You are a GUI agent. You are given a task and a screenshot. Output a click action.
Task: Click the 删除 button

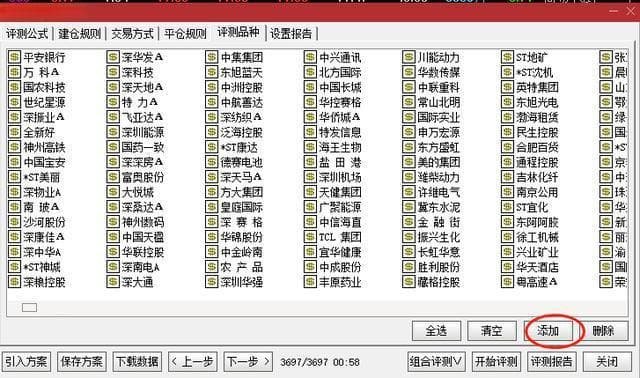(603, 331)
